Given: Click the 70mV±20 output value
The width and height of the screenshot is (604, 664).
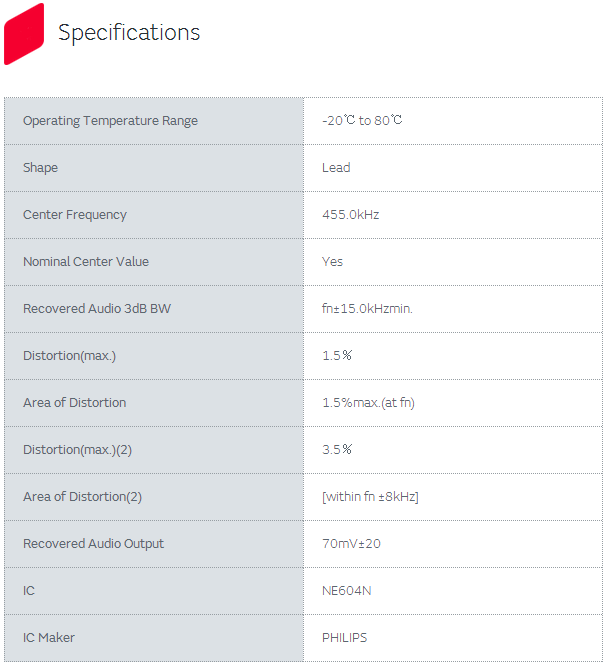Looking at the screenshot, I should coord(351,544).
